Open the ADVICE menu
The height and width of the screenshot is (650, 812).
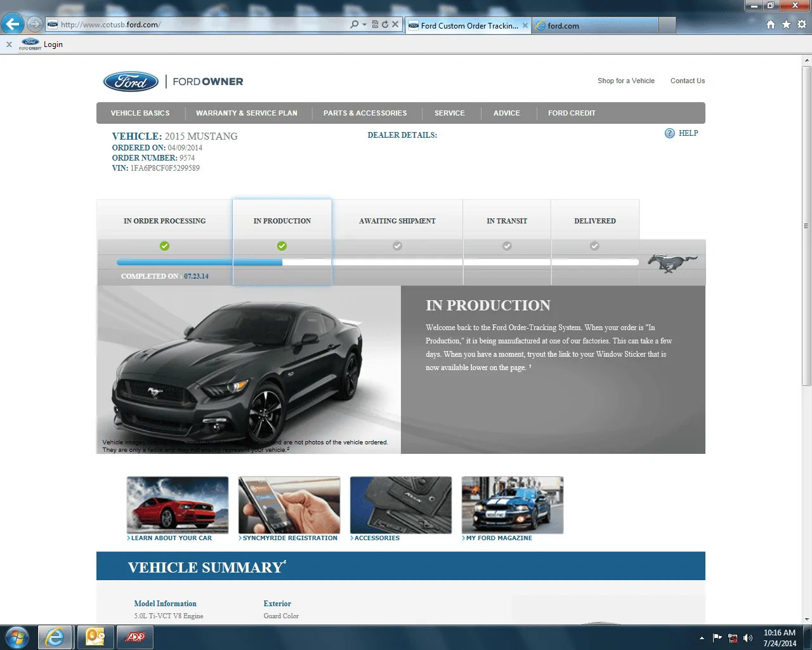[x=506, y=113]
